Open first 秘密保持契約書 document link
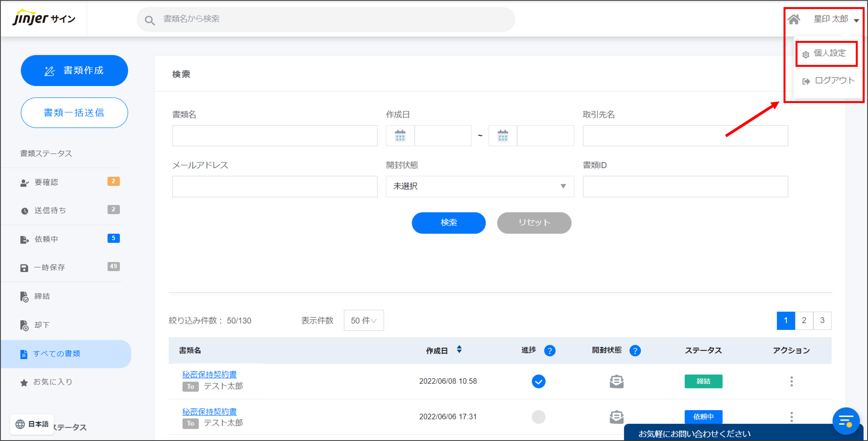Viewport: 868px width, 441px height. 209,374
